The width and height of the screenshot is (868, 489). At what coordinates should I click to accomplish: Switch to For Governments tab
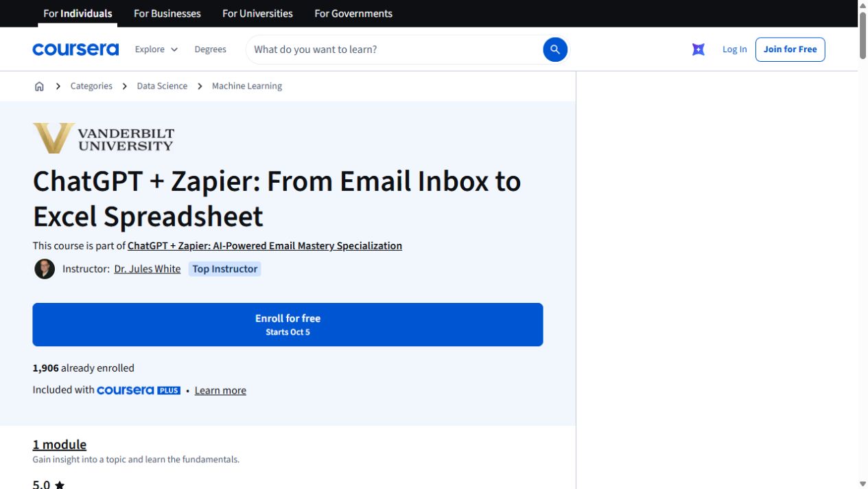point(353,13)
